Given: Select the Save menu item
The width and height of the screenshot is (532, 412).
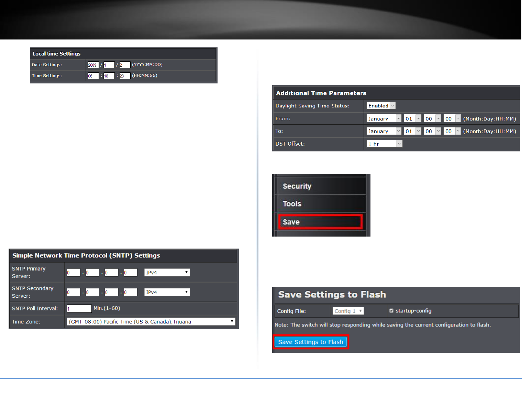Looking at the screenshot, I should click(x=320, y=222).
